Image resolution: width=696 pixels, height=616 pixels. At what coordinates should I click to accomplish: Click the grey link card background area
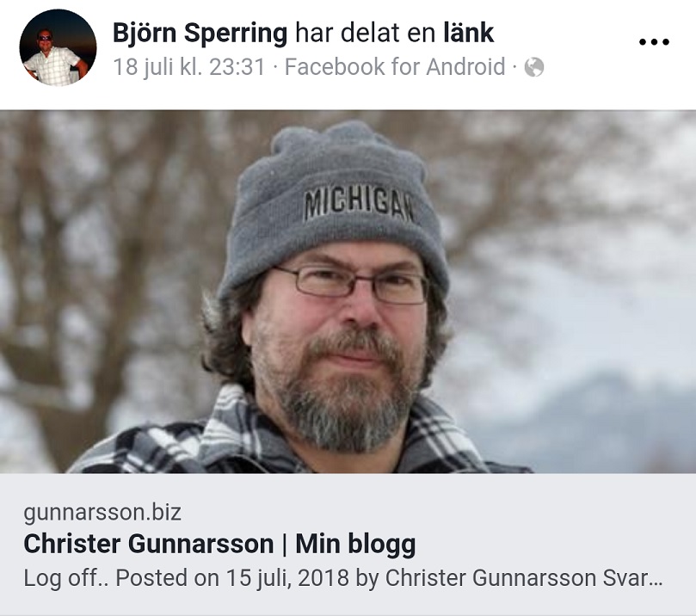tap(348, 545)
